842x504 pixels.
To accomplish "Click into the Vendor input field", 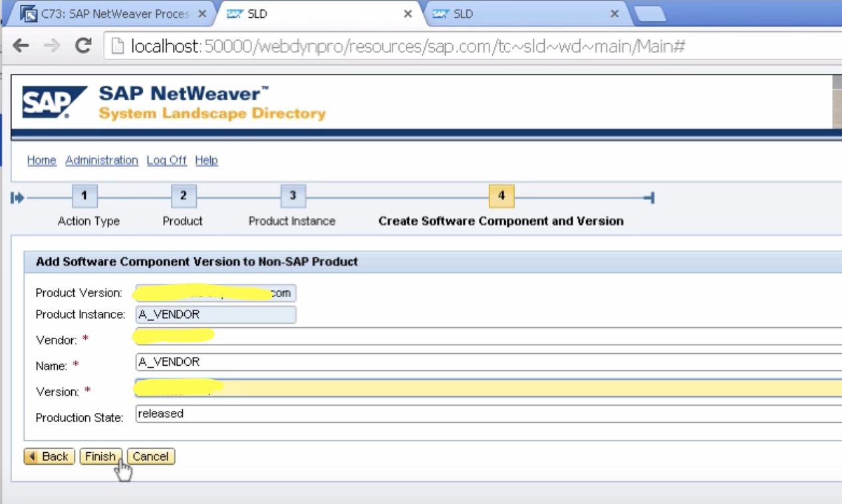I will 488,336.
